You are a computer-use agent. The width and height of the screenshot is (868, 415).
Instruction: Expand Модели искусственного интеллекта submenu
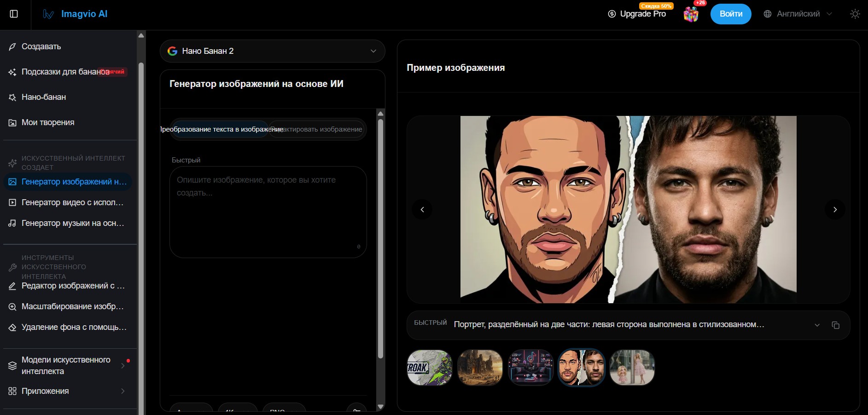pyautogui.click(x=68, y=365)
